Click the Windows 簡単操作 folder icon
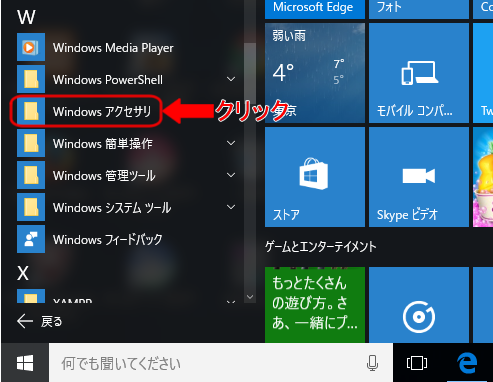 [31, 143]
